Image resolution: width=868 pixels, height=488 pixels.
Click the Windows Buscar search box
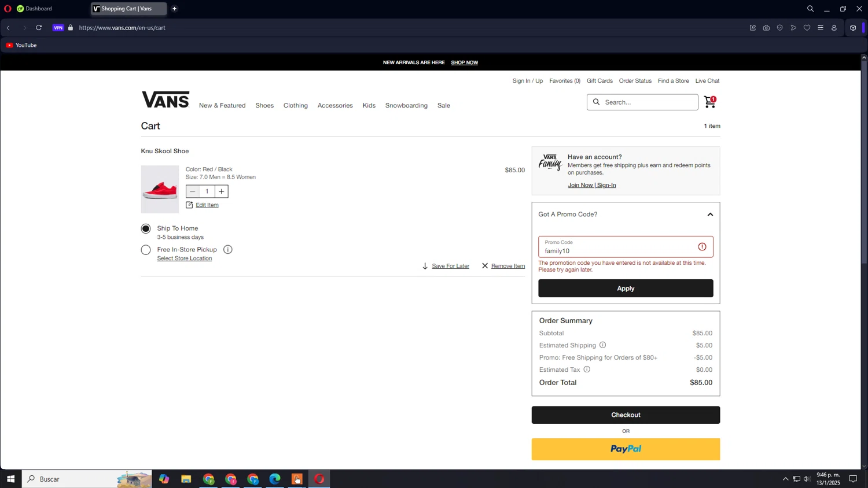pyautogui.click(x=87, y=479)
